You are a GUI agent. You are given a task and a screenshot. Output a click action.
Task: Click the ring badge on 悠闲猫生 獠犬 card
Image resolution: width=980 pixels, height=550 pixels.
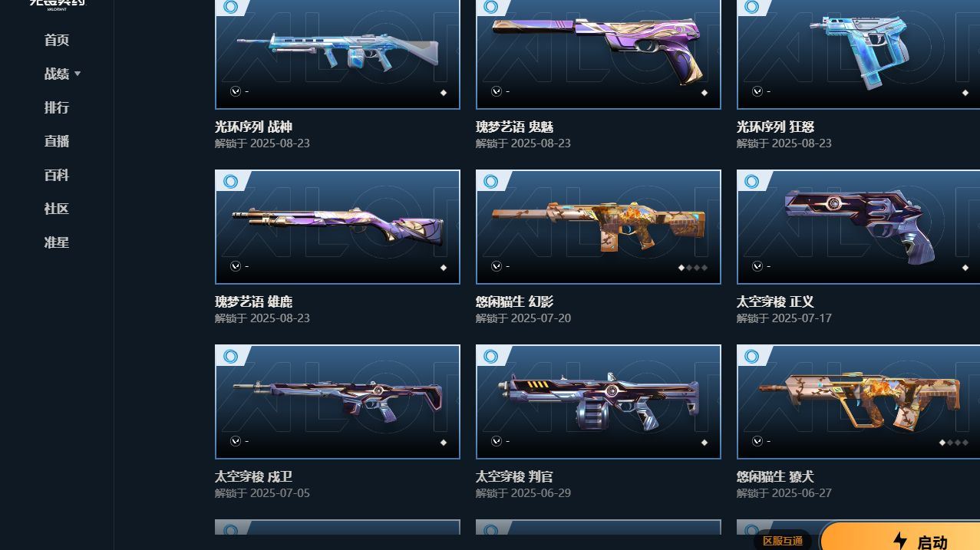[x=752, y=357]
